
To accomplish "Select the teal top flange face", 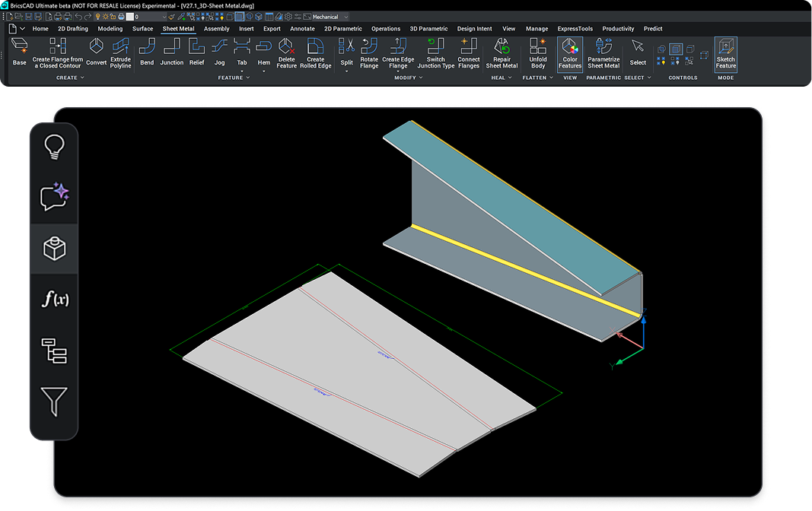I will coord(510,207).
